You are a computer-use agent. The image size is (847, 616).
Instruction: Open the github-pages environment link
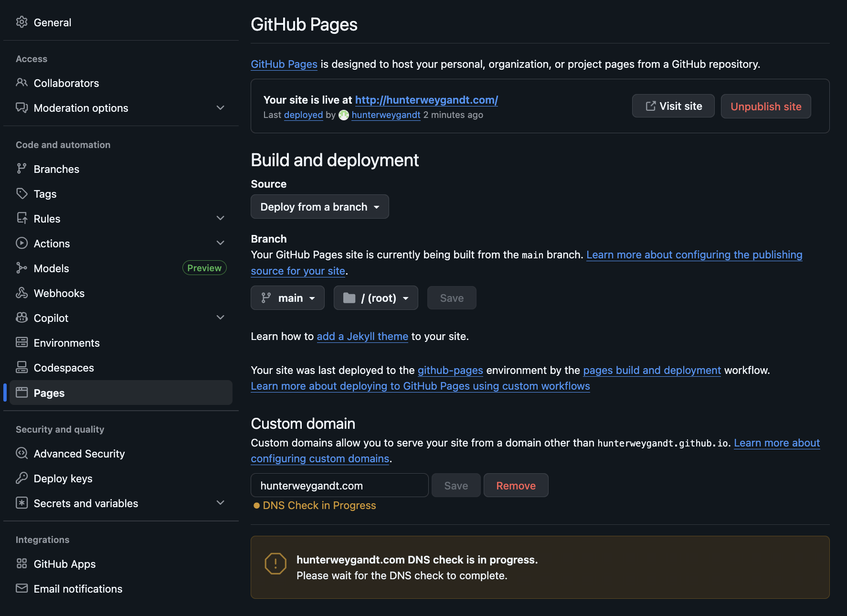pyautogui.click(x=450, y=370)
